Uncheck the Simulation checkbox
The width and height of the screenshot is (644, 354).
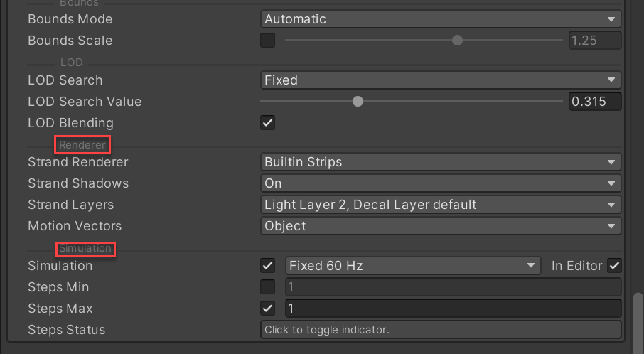(267, 266)
